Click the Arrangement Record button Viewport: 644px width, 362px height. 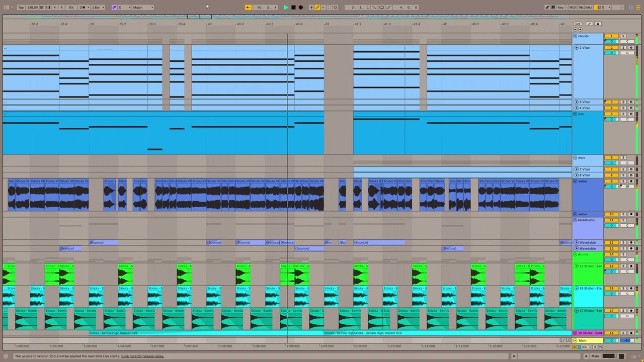(x=301, y=8)
